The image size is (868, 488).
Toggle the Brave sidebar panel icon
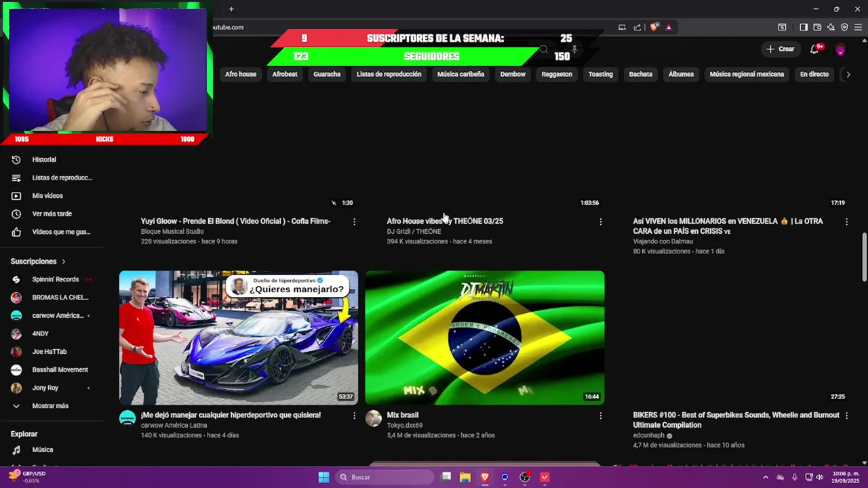[804, 27]
